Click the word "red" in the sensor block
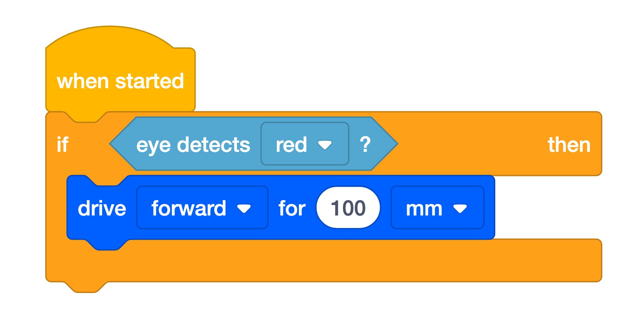Image resolution: width=644 pixels, height=330 pixels. click(x=291, y=145)
